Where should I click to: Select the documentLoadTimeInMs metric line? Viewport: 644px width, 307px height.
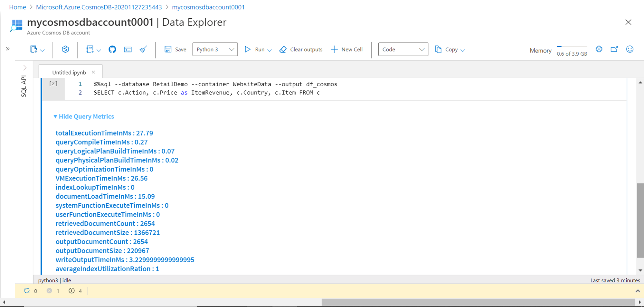(105, 196)
